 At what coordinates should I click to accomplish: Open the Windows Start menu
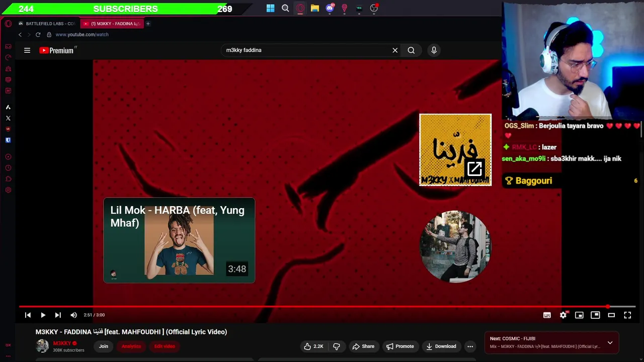point(271,8)
